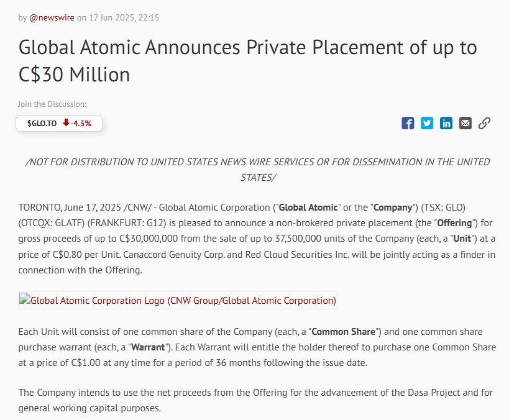509x420 pixels.
Task: Share the article via email icon
Action: tap(465, 123)
